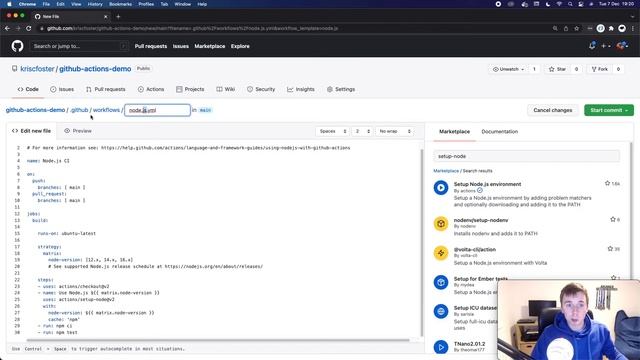640x360 pixels.
Task: Open the Apple menu
Action: [9, 4]
